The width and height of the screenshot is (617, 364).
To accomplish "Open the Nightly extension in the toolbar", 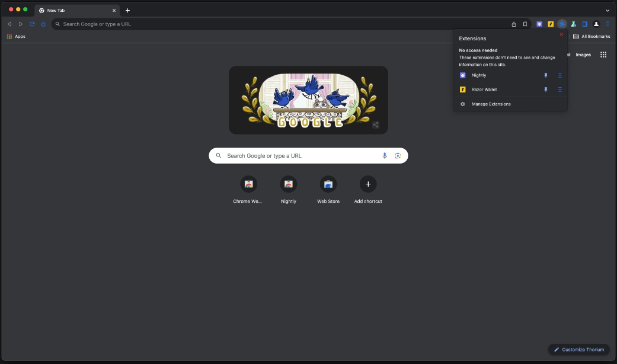I will click(539, 24).
